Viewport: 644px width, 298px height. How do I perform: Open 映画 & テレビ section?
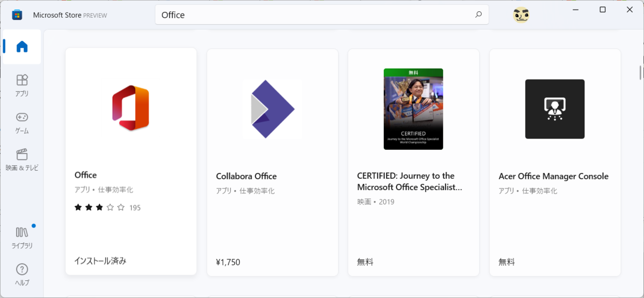(22, 159)
